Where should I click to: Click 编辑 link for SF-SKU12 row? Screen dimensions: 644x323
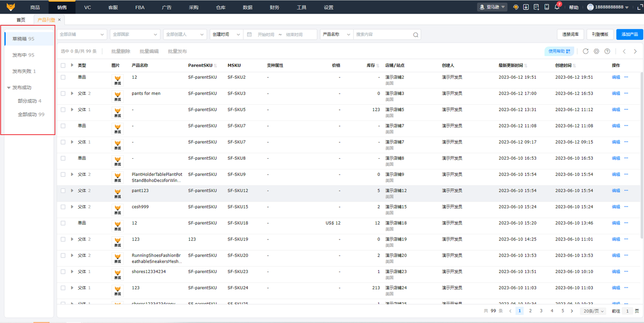(616, 190)
